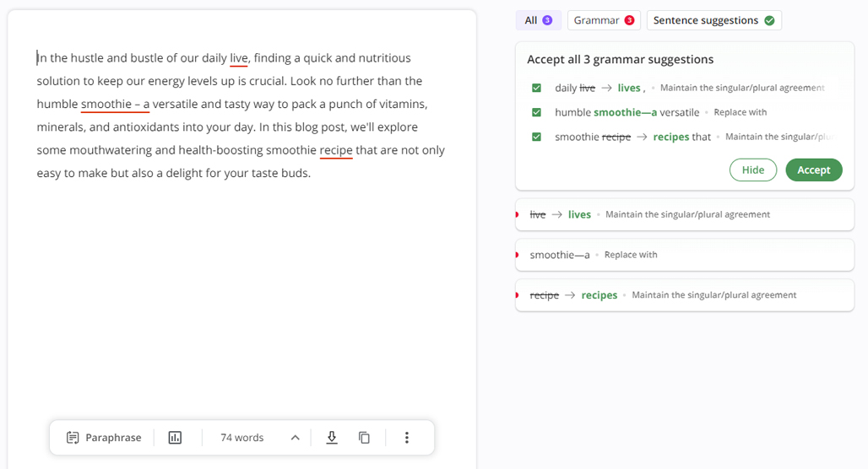Click the red badge on Grammar tab
The height and width of the screenshot is (469, 868).
(x=629, y=20)
